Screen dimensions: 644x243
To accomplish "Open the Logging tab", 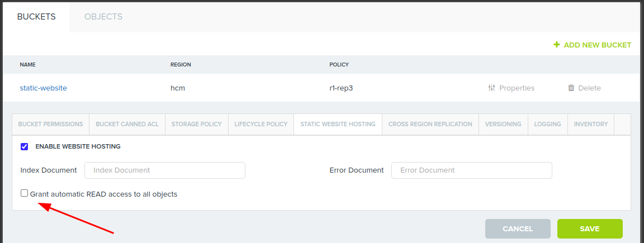I will pyautogui.click(x=547, y=124).
